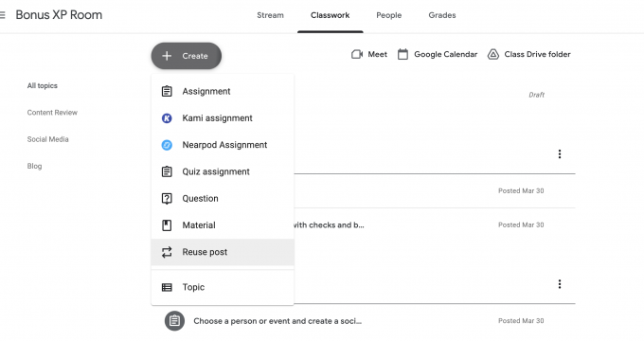644x341 pixels.
Task: Click the Reuse post arrows icon
Action: 167,252
